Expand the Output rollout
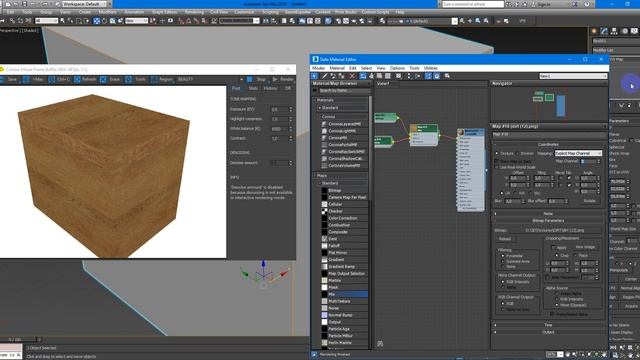 pyautogui.click(x=548, y=332)
